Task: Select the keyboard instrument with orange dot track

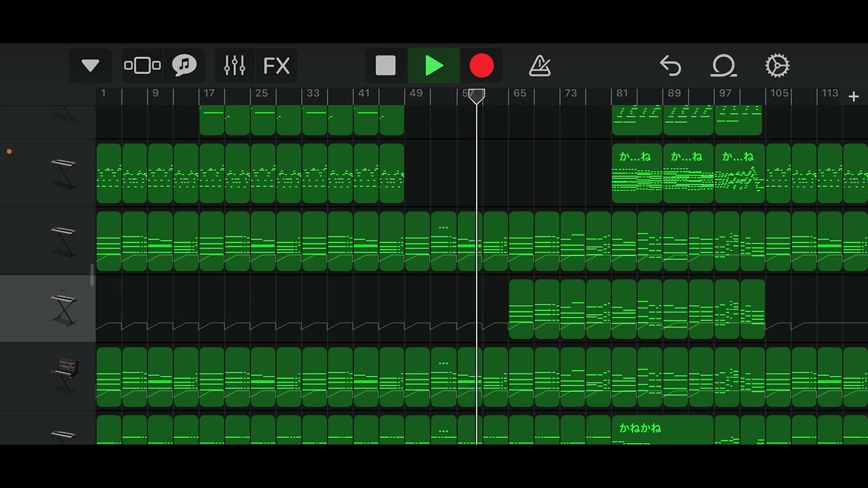Action: click(x=63, y=173)
